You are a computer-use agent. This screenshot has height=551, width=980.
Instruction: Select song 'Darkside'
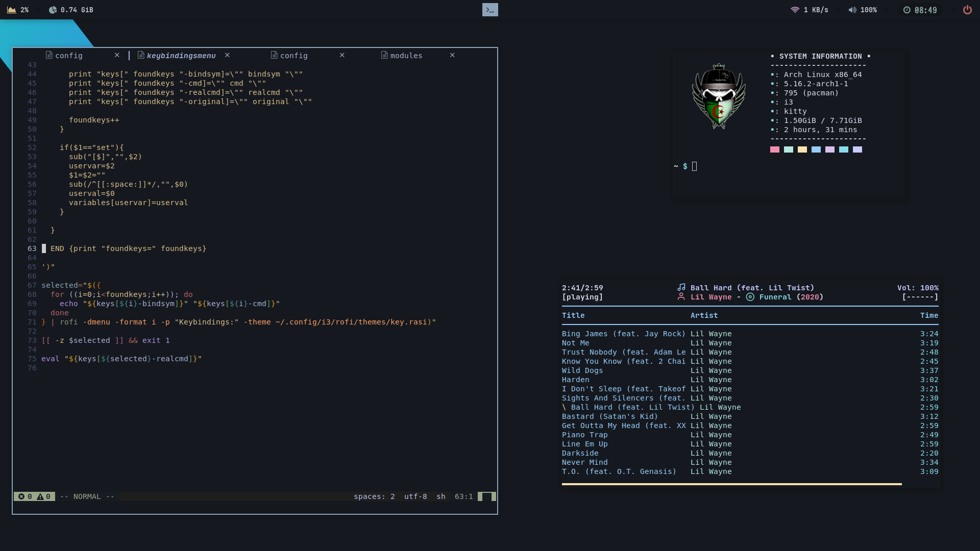point(750,453)
